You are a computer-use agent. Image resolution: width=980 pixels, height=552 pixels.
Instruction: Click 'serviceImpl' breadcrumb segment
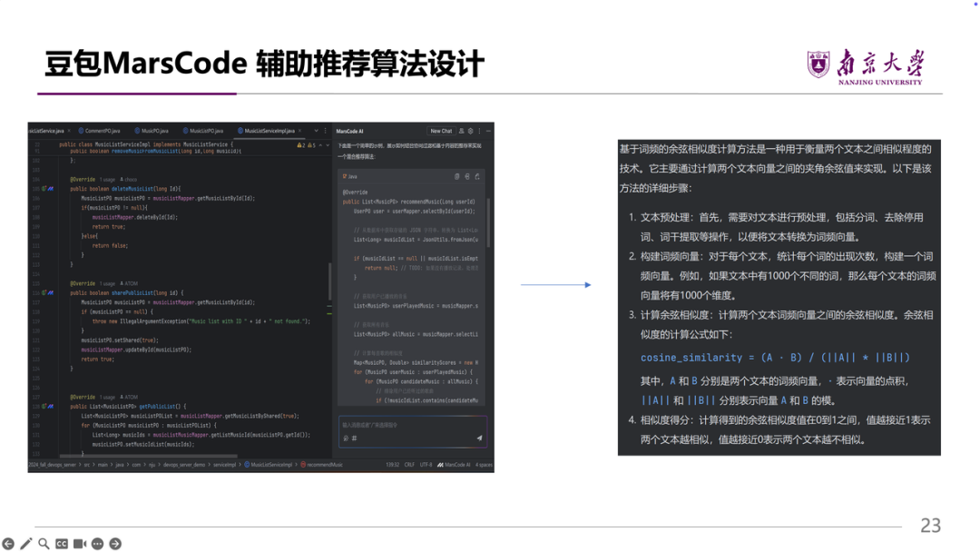[224, 465]
